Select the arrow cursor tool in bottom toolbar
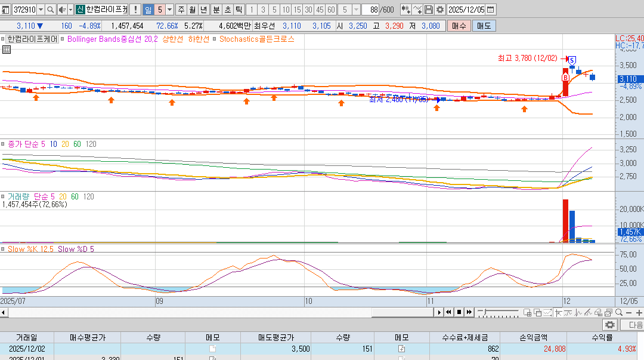 point(558,313)
